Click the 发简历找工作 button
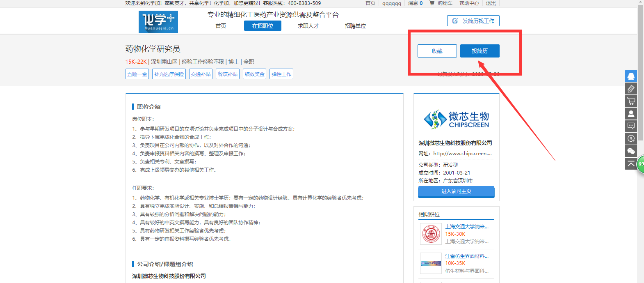The image size is (644, 283). [473, 21]
